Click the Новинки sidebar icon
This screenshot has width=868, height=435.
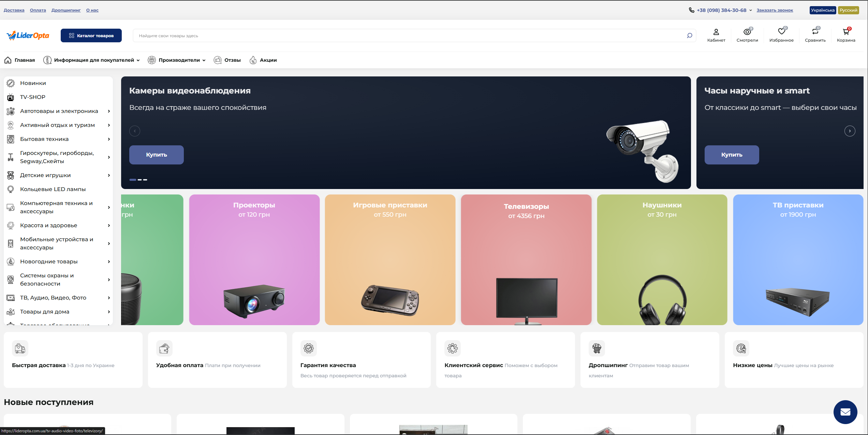[11, 83]
